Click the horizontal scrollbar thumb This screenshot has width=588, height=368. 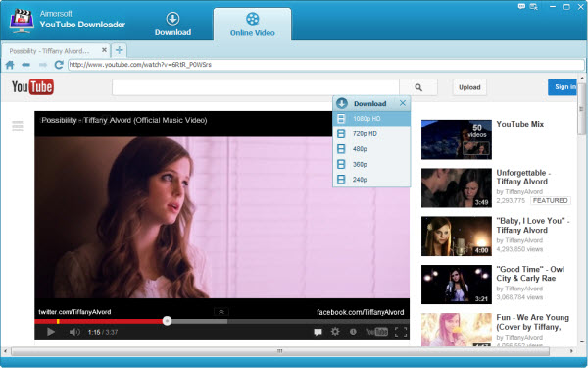[280, 351]
